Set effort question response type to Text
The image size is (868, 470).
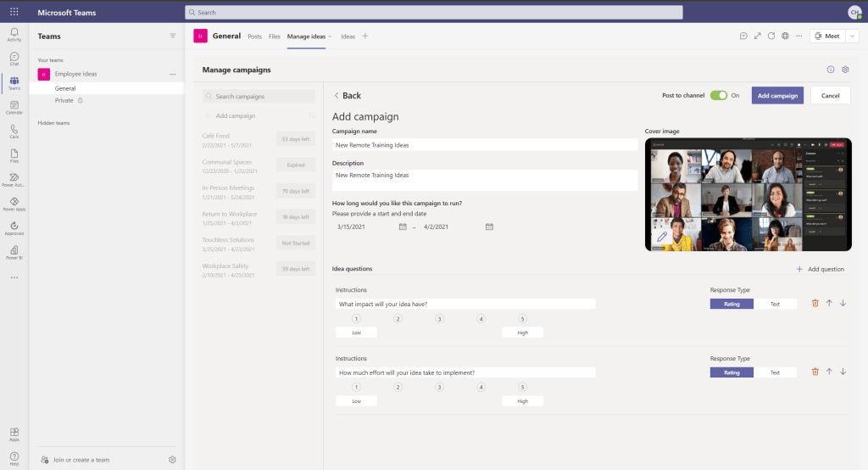point(775,372)
